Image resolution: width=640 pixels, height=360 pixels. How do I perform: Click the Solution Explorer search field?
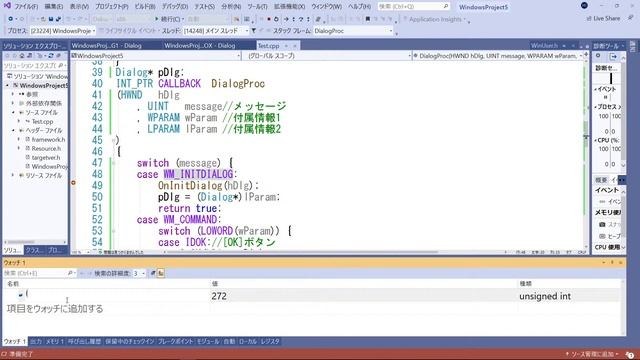tap(35, 65)
